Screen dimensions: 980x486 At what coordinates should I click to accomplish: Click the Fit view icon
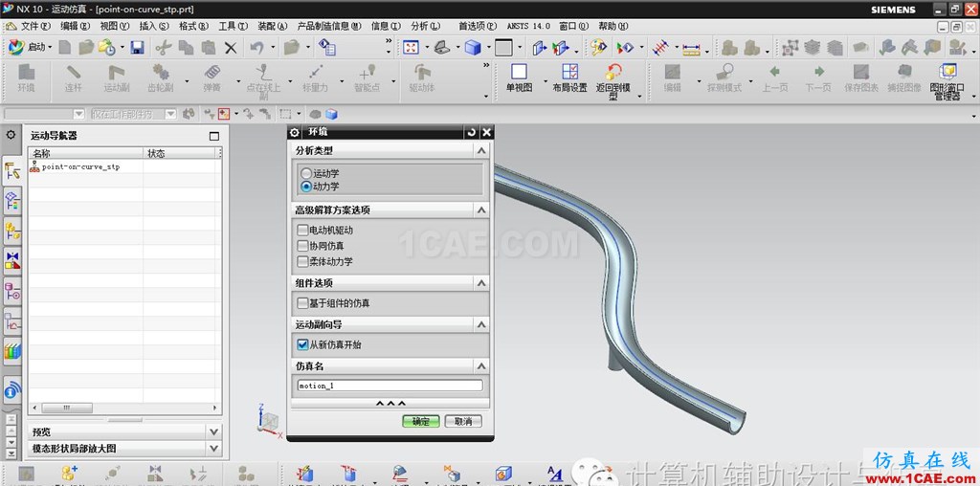pyautogui.click(x=411, y=48)
